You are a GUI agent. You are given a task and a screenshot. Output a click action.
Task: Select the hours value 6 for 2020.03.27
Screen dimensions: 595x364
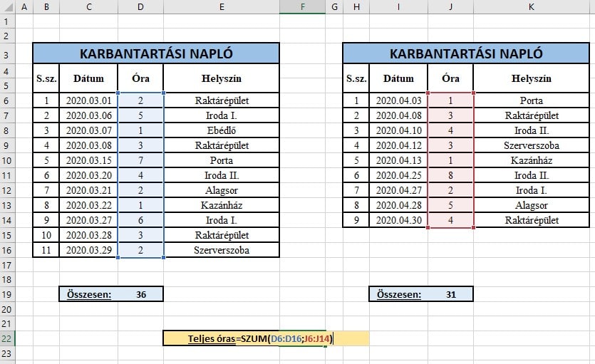click(140, 220)
